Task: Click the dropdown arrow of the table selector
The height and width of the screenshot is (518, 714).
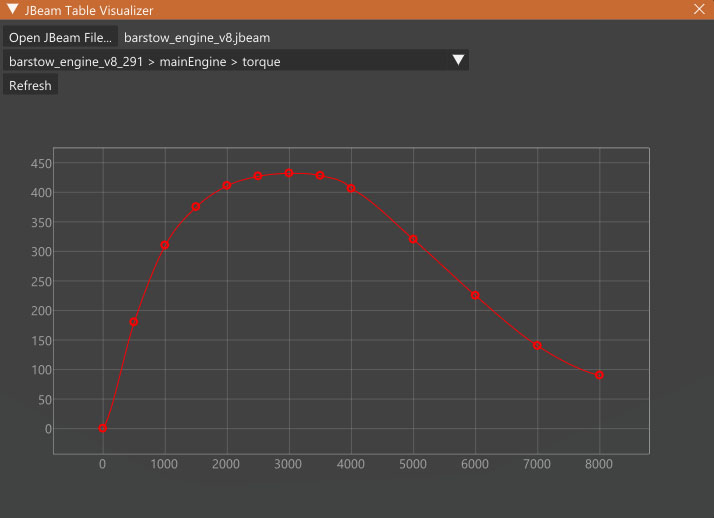Action: point(458,60)
